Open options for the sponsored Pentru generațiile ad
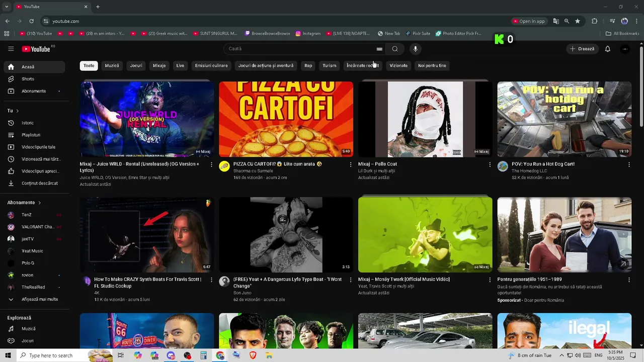 (629, 280)
